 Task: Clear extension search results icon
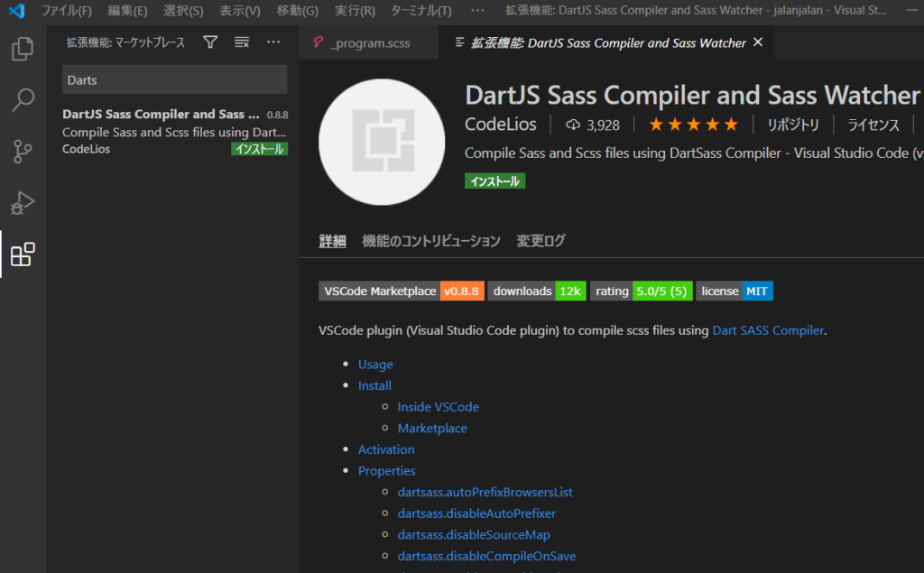click(242, 42)
